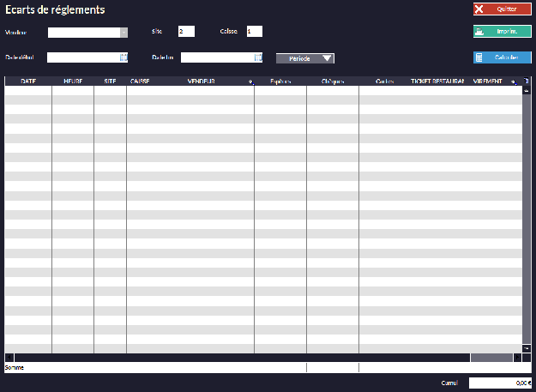Click the calculator icon on Calculer

click(x=479, y=57)
